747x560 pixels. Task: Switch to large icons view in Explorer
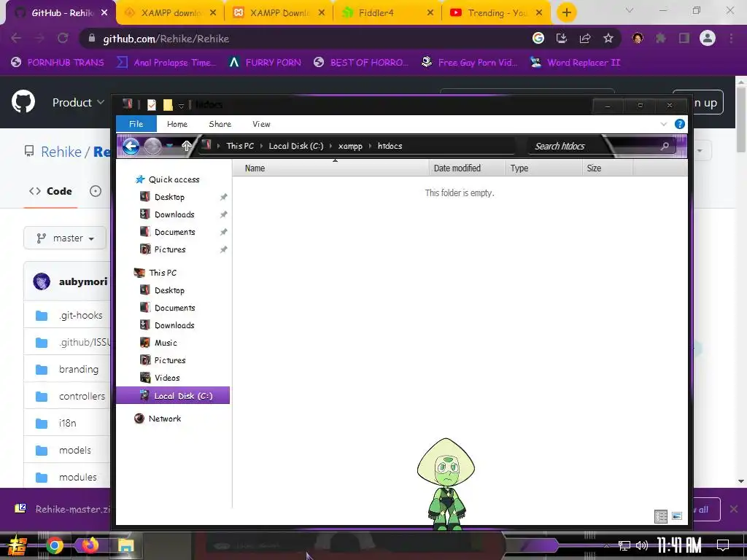point(677,516)
